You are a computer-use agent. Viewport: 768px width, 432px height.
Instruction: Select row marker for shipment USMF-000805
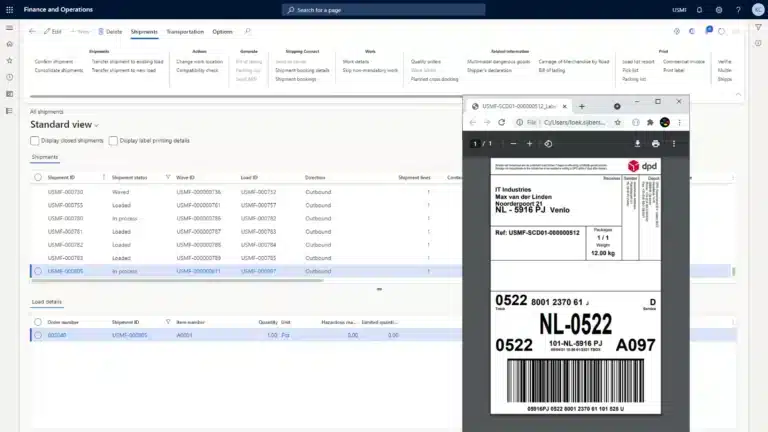pos(38,271)
